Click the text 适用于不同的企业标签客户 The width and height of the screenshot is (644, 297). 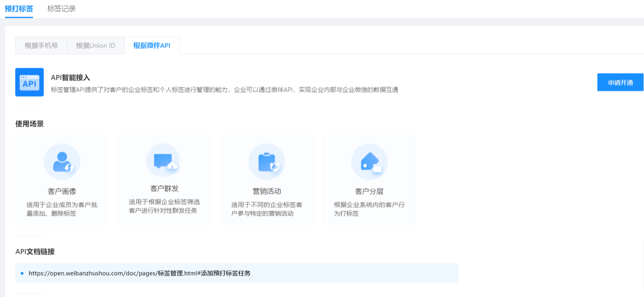pyautogui.click(x=267, y=209)
